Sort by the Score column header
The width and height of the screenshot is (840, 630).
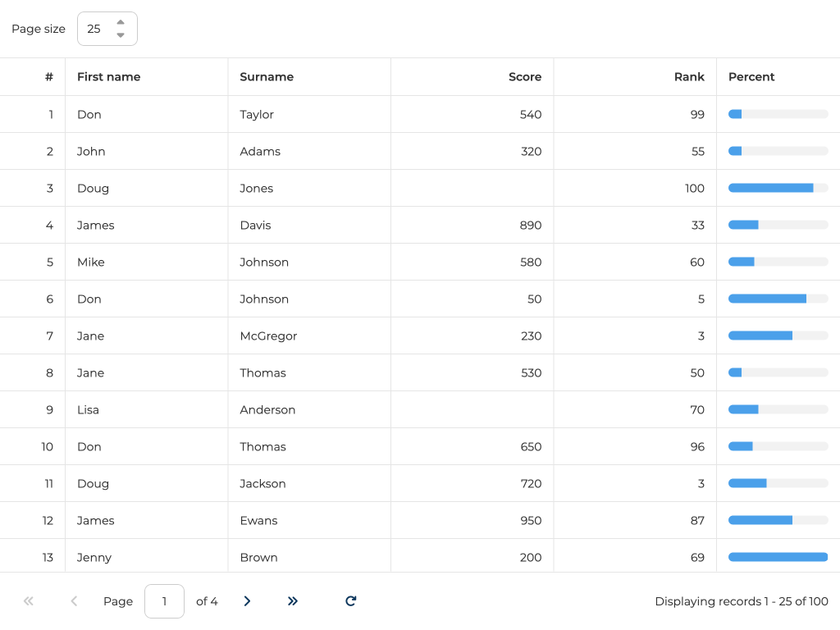pos(524,77)
